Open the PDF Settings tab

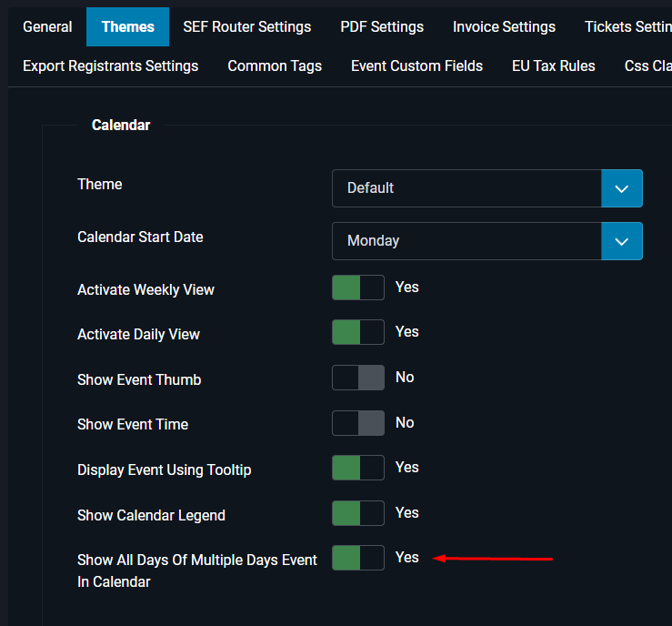pyautogui.click(x=382, y=26)
